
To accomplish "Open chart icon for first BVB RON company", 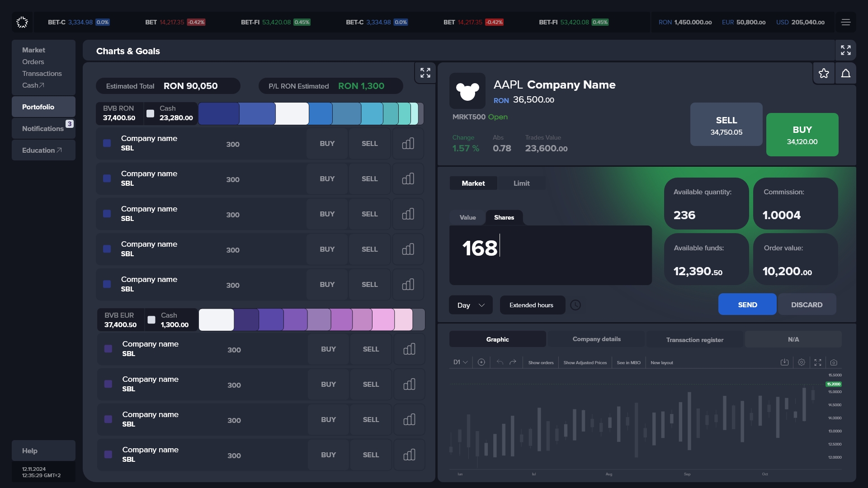I will coord(408,144).
